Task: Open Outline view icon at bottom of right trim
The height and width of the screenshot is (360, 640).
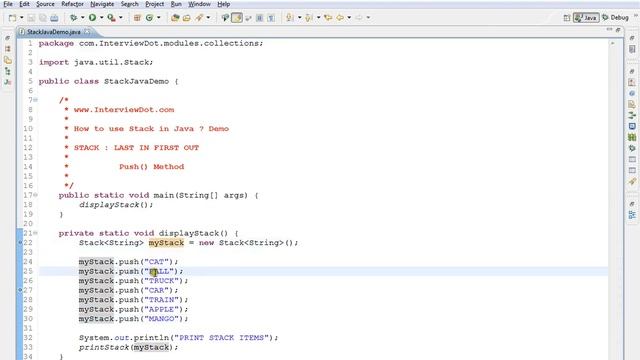Action: click(x=632, y=215)
